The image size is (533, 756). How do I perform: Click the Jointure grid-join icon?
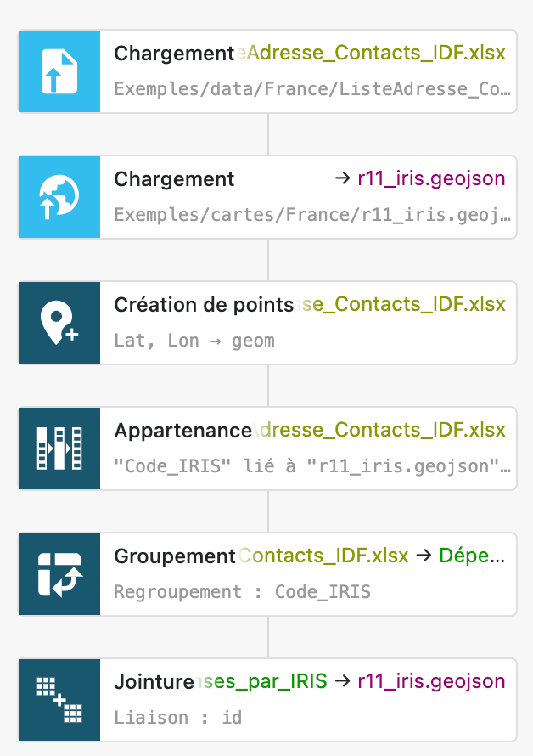[x=59, y=700]
